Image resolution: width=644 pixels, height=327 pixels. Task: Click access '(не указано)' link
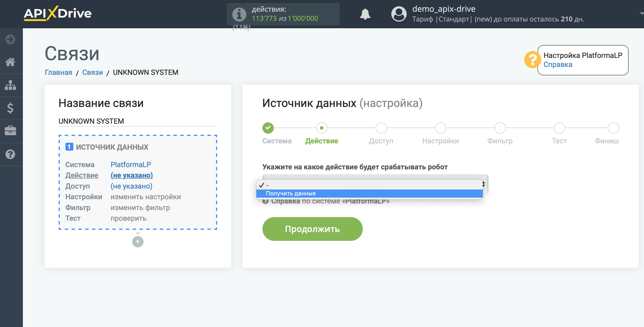pyautogui.click(x=131, y=186)
